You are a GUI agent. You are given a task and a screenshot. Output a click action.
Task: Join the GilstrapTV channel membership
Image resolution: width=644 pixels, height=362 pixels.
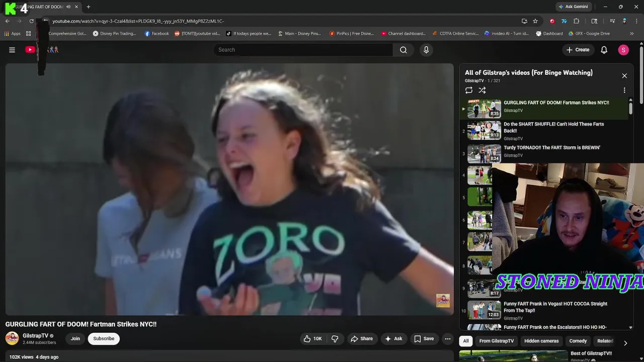[x=75, y=339]
